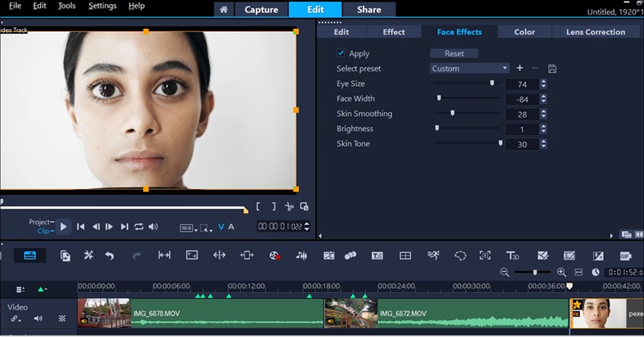
Task: Switch to the Share workspace tab
Action: 369,9
